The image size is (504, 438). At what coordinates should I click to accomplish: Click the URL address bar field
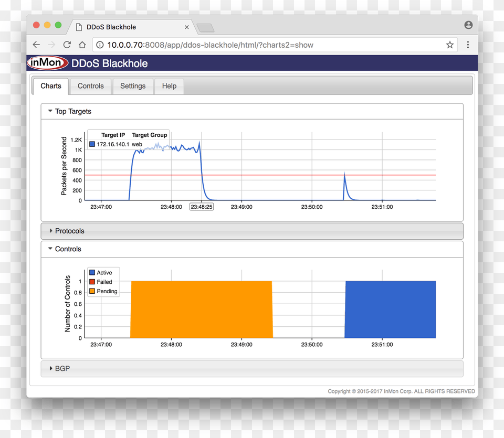[x=262, y=45]
